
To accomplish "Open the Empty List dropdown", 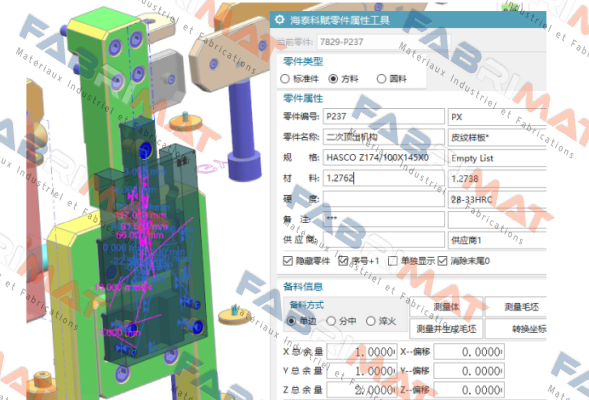I will coord(497,158).
